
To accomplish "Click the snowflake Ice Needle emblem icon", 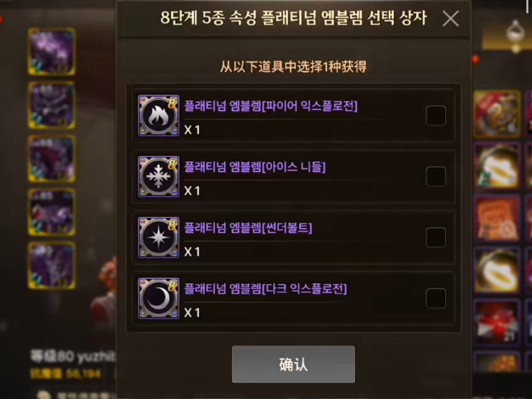I will (158, 177).
